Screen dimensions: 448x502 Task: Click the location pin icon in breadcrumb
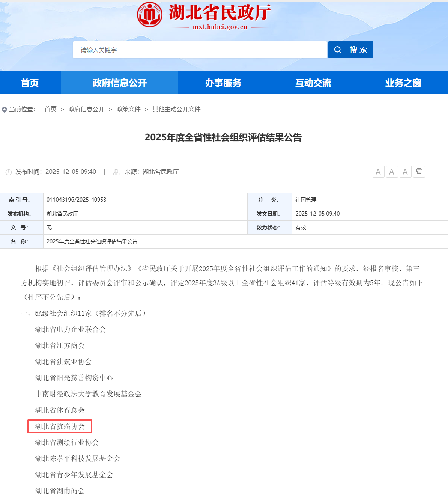coord(5,110)
